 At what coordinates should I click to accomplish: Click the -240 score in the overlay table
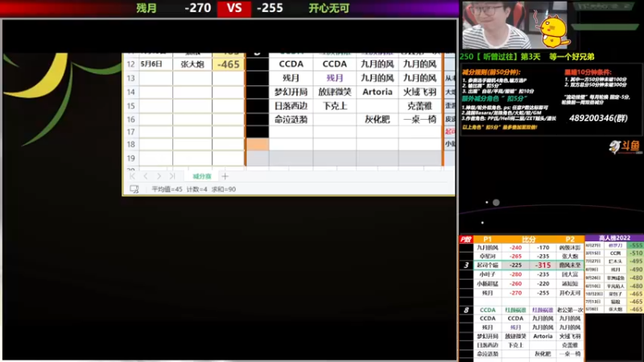coord(515,248)
